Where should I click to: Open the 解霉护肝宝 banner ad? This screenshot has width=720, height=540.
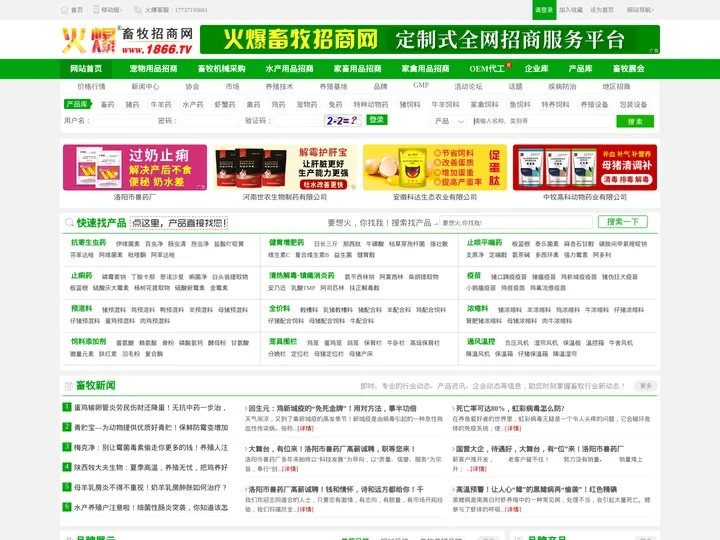[x=285, y=167]
